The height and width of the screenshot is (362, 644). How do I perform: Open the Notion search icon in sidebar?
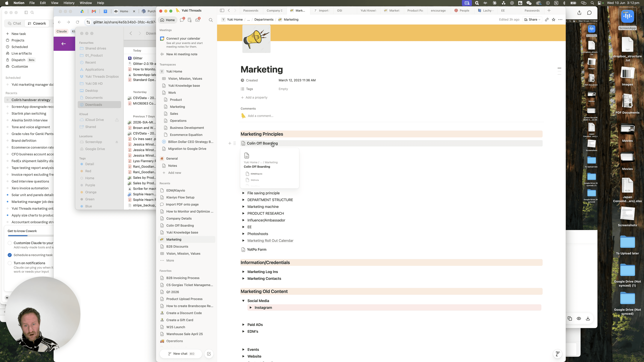click(x=211, y=20)
